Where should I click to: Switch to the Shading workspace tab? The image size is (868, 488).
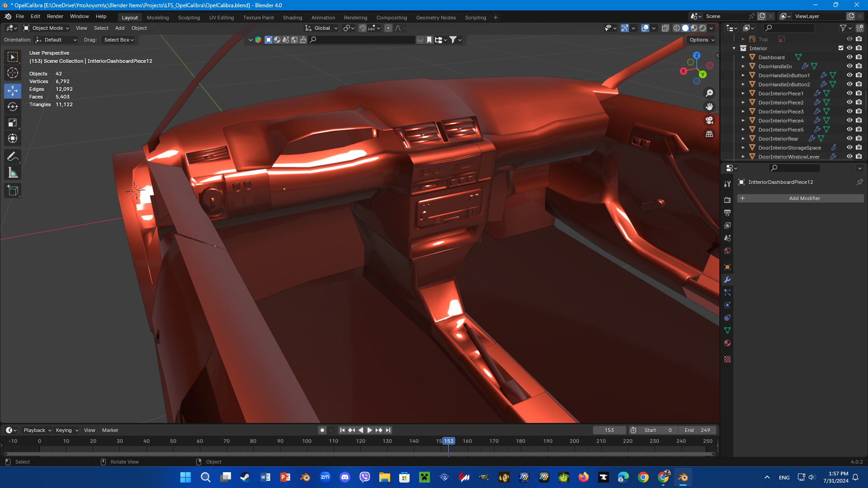click(x=292, y=18)
